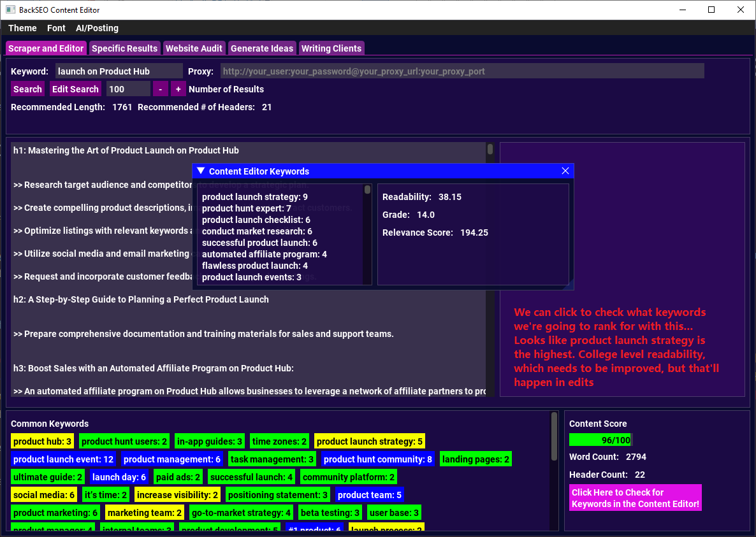This screenshot has height=537, width=756.
Task: Click the 'product hunt users: 2' keyword tag
Action: pos(124,441)
